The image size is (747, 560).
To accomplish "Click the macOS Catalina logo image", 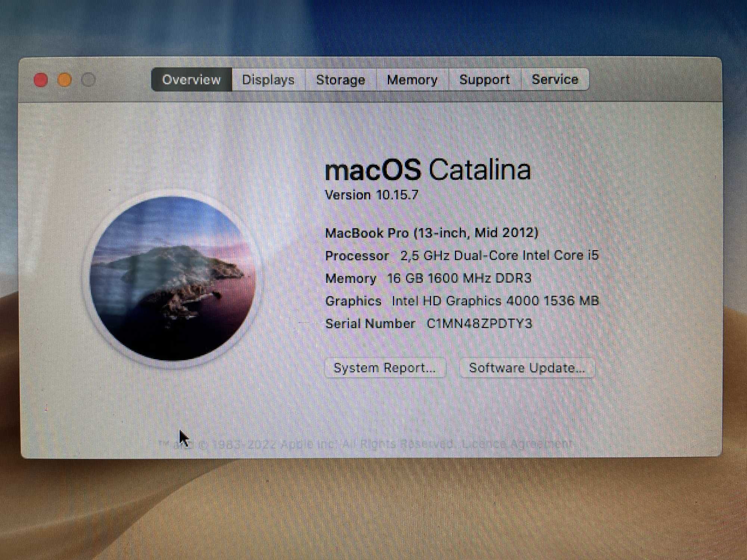I will coord(173,278).
